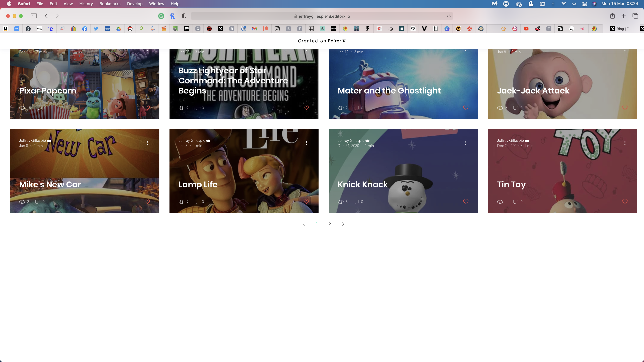Open the Mater and the Ghostlight post title

(x=389, y=90)
